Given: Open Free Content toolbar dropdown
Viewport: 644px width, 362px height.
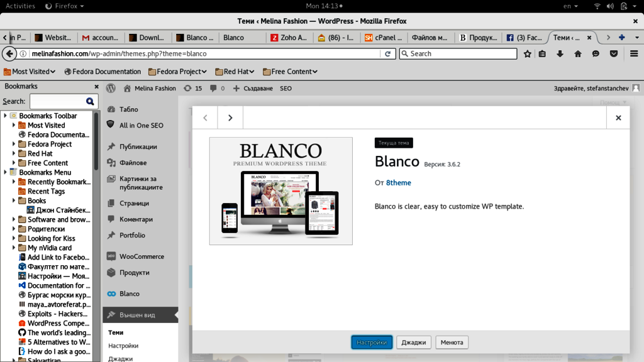Looking at the screenshot, I should tap(291, 72).
